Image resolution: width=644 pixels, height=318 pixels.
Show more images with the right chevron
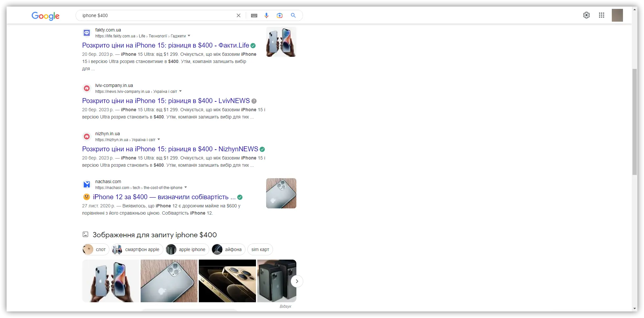tap(297, 281)
